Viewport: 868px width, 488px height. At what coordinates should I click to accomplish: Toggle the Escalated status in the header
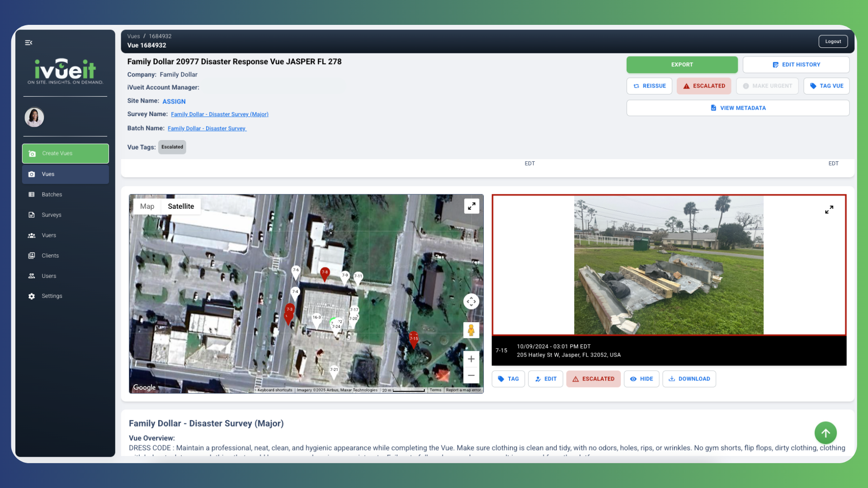(x=704, y=86)
